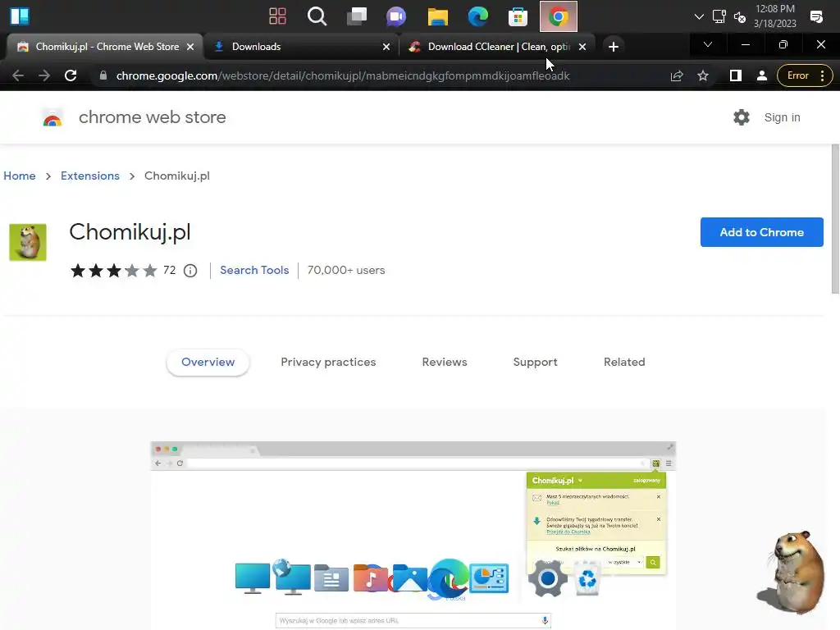The height and width of the screenshot is (630, 840).
Task: Open the rating info icon
Action: [190, 271]
